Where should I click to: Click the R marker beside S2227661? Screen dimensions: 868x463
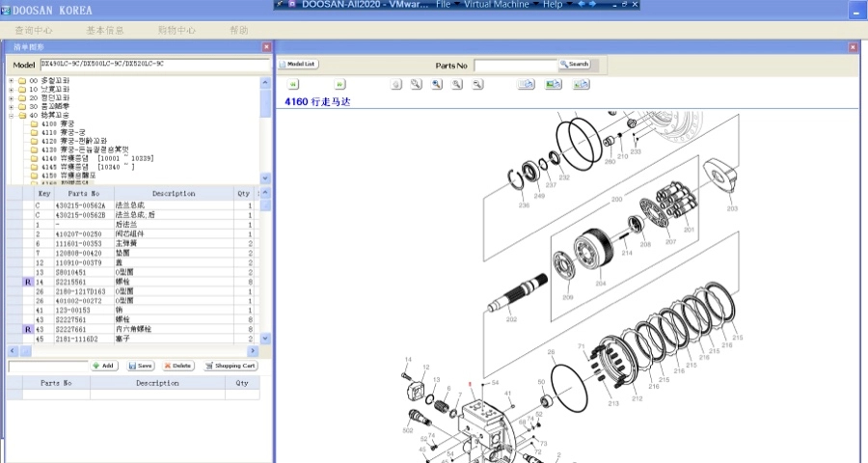pos(28,329)
